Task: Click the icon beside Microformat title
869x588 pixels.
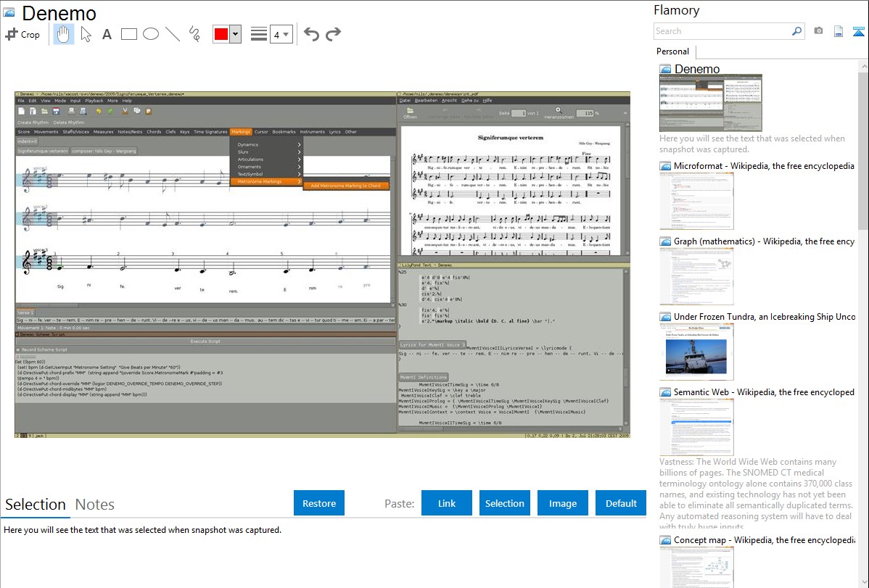Action: (665, 166)
